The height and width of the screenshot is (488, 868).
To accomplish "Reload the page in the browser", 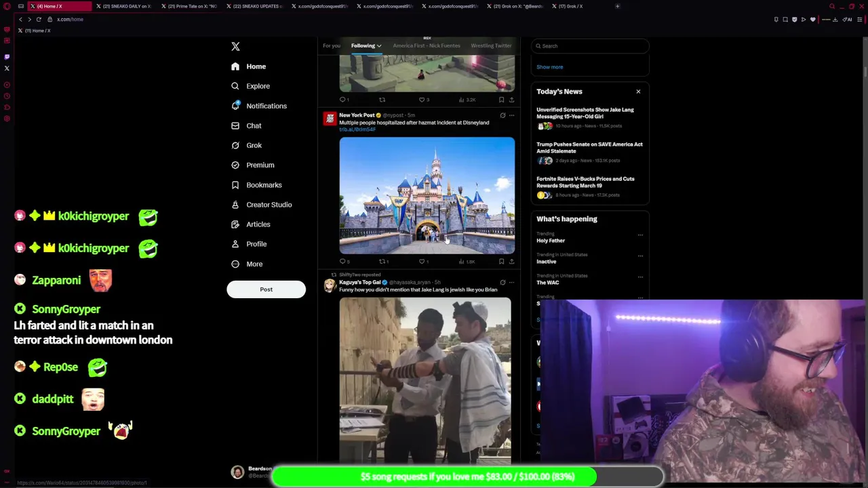I will (x=39, y=19).
